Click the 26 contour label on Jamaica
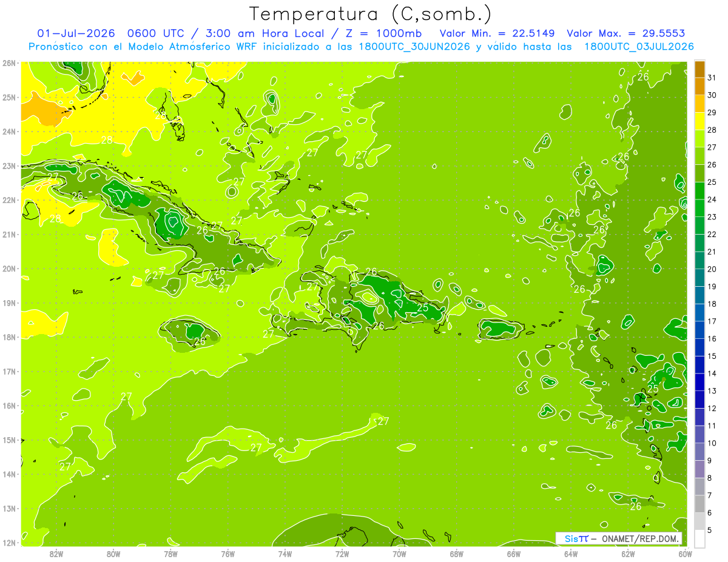The width and height of the screenshot is (728, 562). tap(200, 341)
